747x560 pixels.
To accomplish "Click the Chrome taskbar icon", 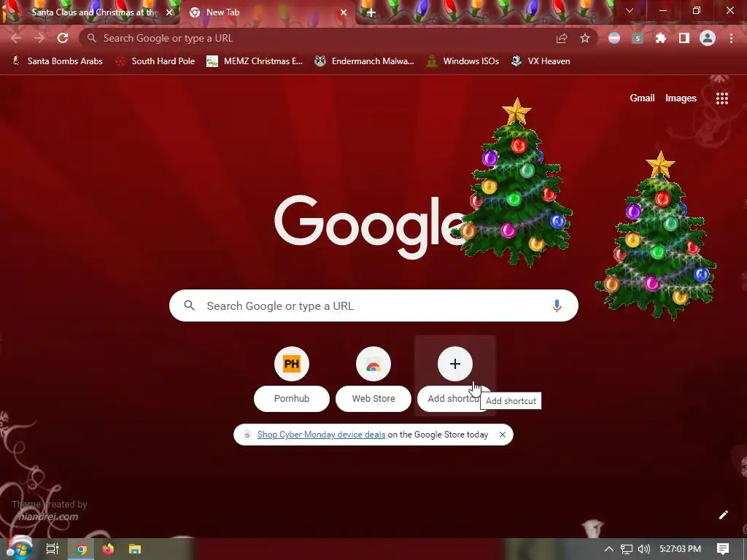I will pos(82,549).
